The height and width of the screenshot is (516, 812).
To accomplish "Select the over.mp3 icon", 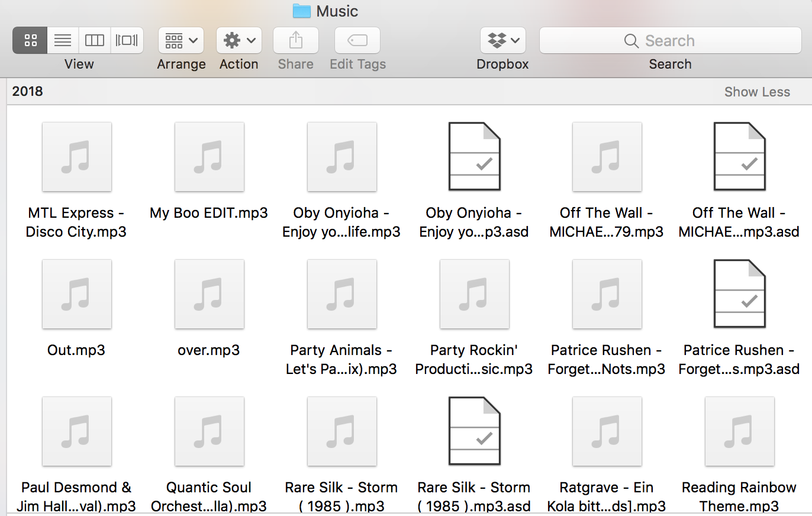I will click(x=210, y=294).
